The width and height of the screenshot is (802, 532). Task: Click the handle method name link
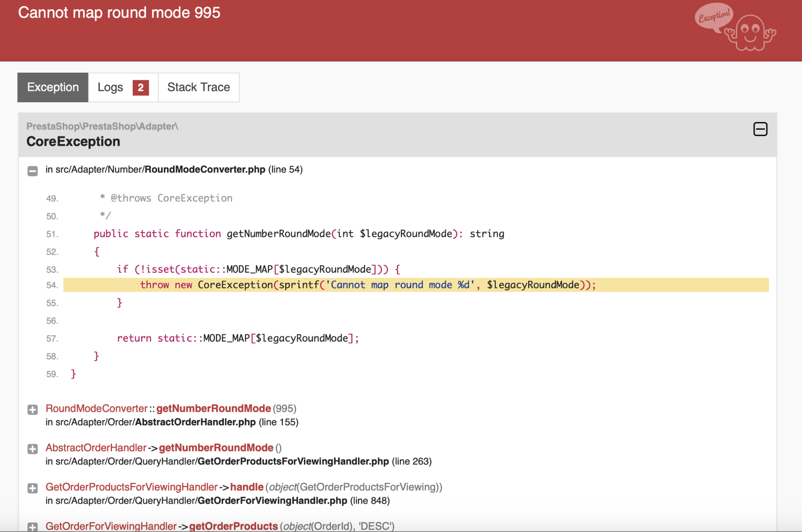(246, 487)
